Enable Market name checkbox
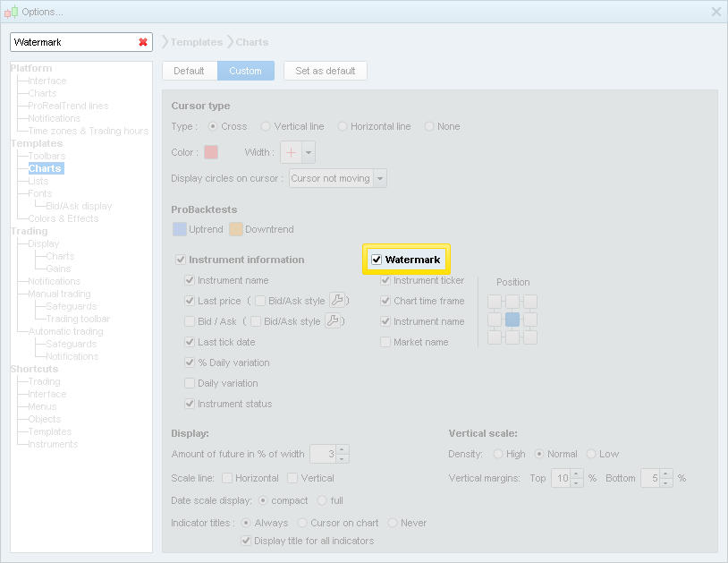This screenshot has width=728, height=563. click(385, 342)
